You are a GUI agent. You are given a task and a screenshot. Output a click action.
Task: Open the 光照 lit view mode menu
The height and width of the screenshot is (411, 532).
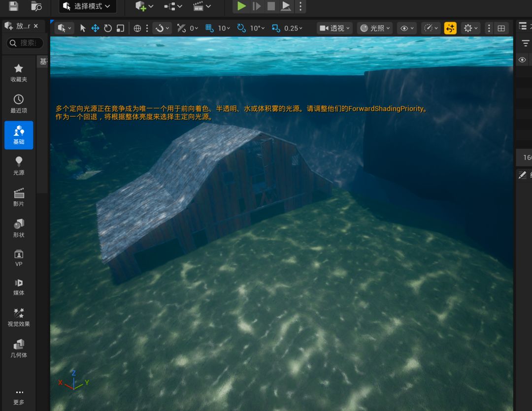375,28
